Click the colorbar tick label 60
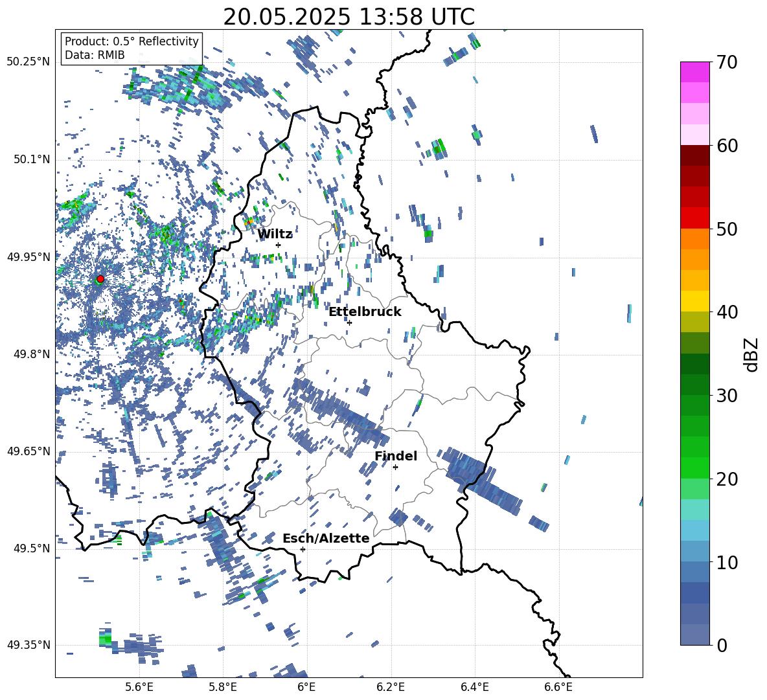Image resolution: width=767 pixels, height=700 pixels. [x=727, y=146]
